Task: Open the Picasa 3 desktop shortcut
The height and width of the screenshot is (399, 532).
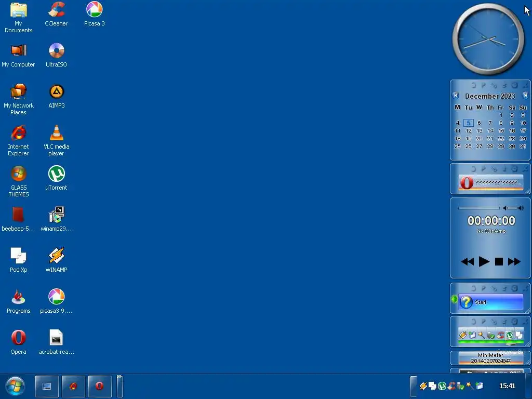Action: click(x=95, y=14)
